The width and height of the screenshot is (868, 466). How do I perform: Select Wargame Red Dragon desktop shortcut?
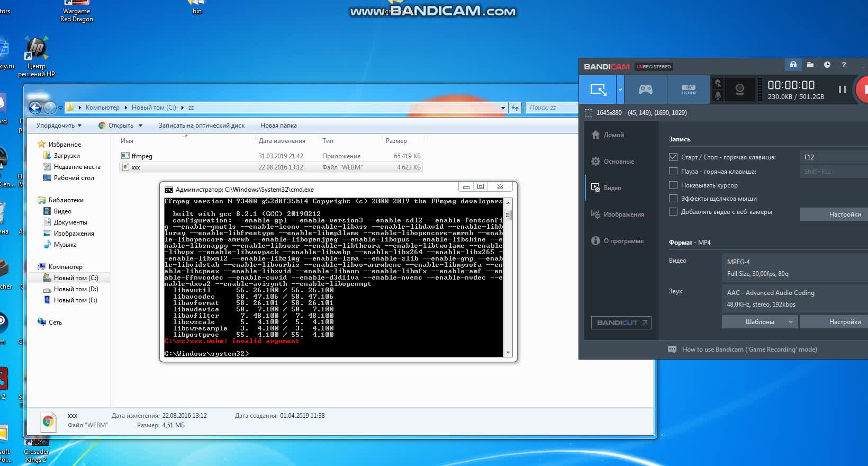pos(77,12)
